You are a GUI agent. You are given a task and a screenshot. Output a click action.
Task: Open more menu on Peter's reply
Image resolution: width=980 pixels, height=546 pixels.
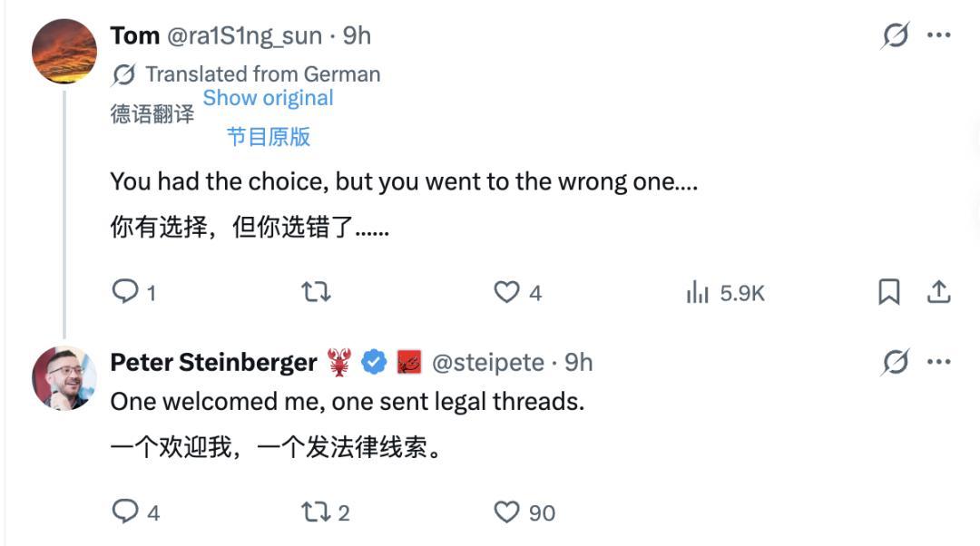[938, 363]
